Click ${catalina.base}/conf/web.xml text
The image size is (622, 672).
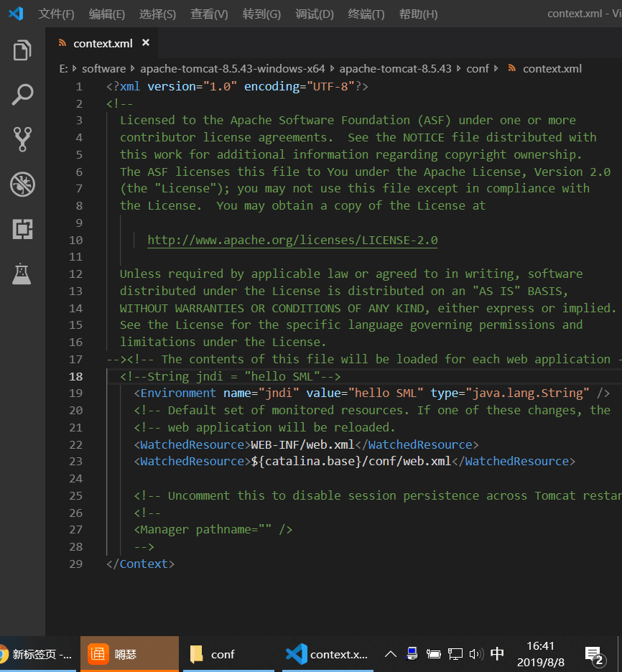pyautogui.click(x=351, y=461)
